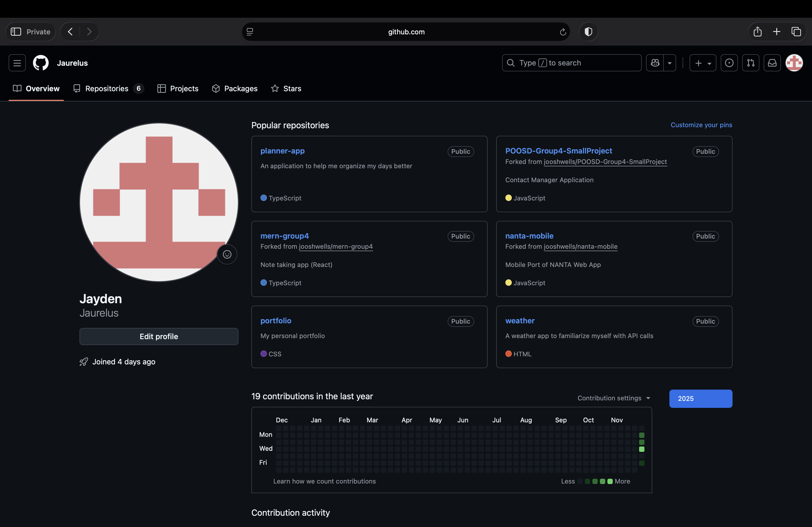Expand the Copilot dropdown arrow
812x527 pixels.
tap(670, 63)
